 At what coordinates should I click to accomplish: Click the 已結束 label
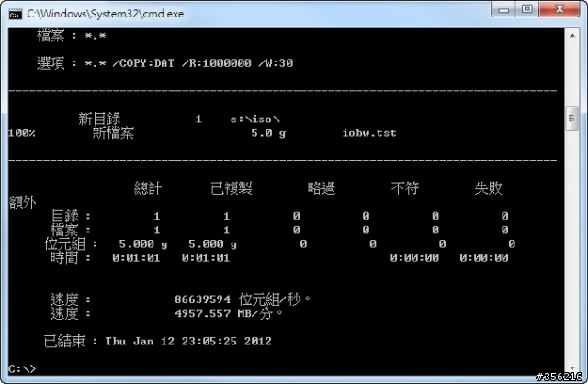(x=64, y=341)
